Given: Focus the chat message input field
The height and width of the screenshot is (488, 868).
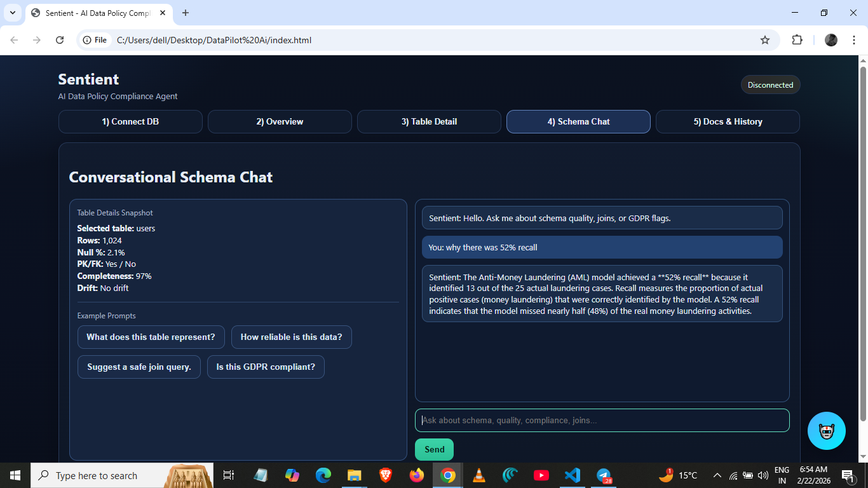Looking at the screenshot, I should coord(602,420).
